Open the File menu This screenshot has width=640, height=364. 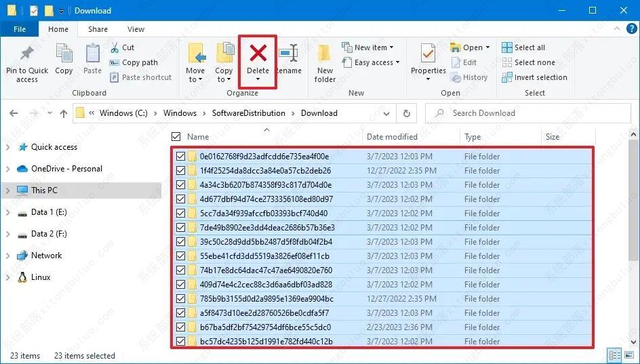point(20,29)
